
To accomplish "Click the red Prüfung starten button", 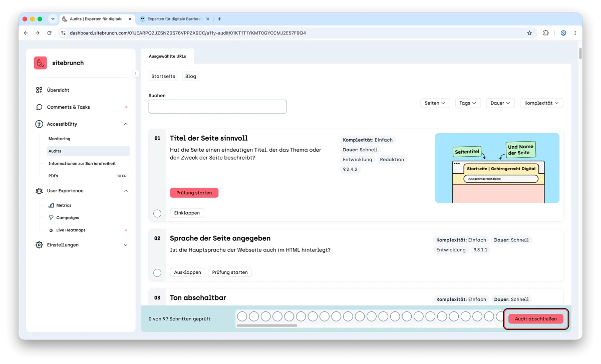I will tap(194, 193).
